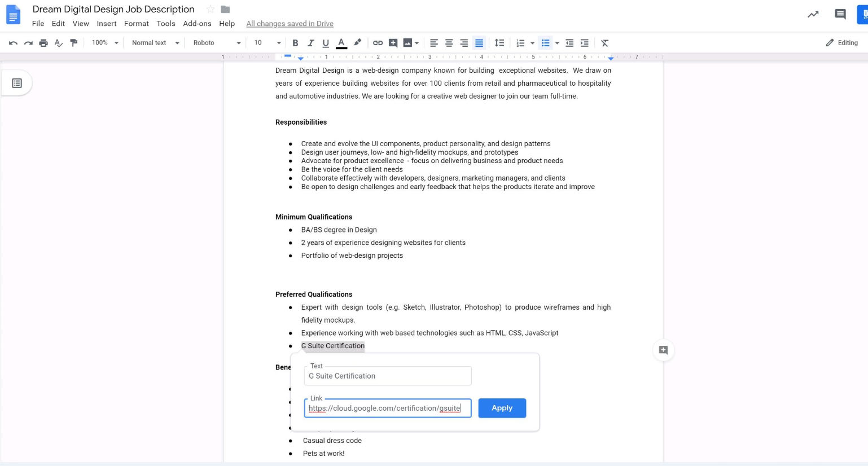The width and height of the screenshot is (868, 466).
Task: Click the Increase indent icon
Action: point(585,43)
